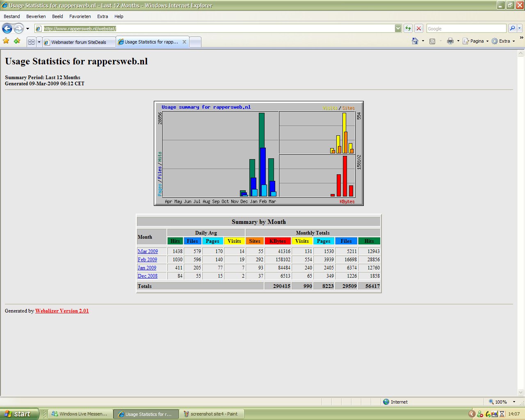Open the Pagina toolbar menu
The height and width of the screenshot is (420, 525).
(475, 41)
